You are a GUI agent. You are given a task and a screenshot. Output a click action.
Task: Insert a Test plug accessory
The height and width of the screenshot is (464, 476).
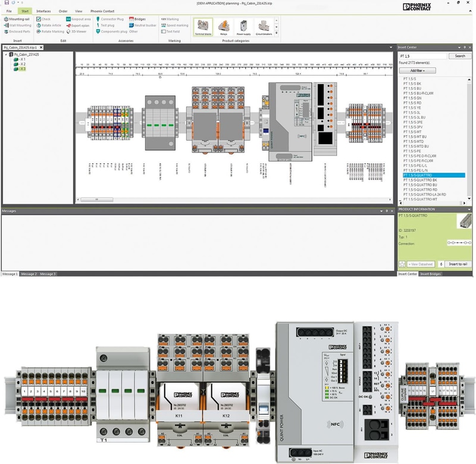click(x=105, y=25)
